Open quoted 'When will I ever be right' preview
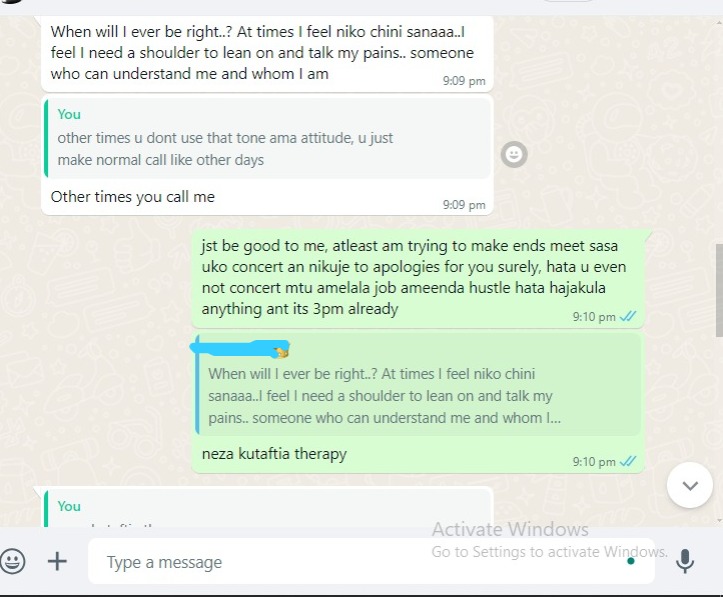Viewport: 723px width, 597px height. 418,385
